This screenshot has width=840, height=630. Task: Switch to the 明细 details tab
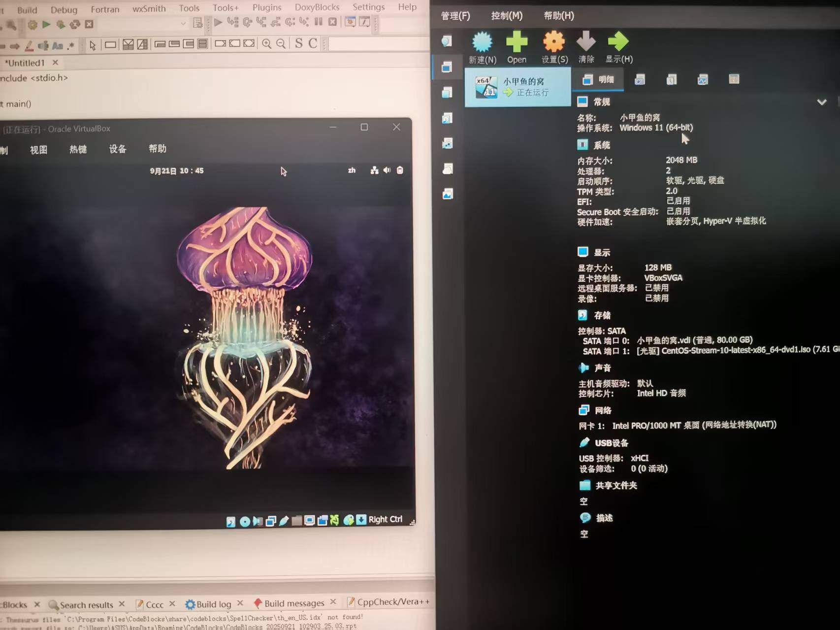(598, 80)
